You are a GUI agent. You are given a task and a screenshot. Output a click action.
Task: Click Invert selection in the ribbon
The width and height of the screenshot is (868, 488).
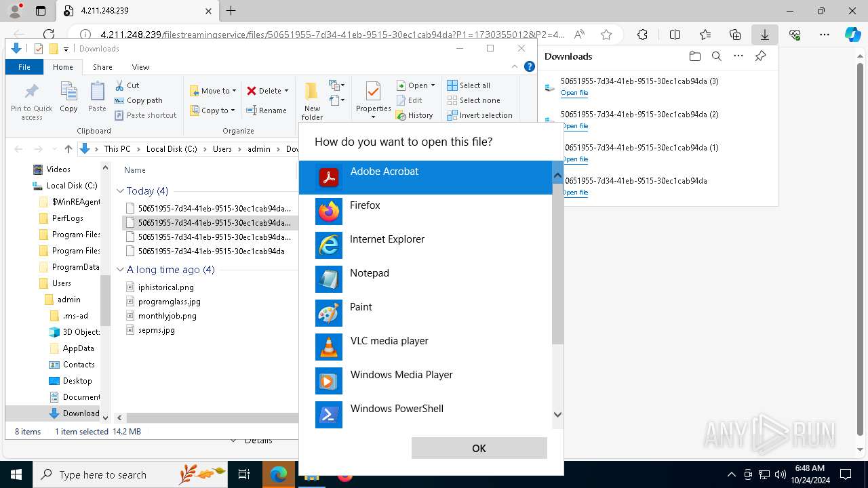pos(479,115)
